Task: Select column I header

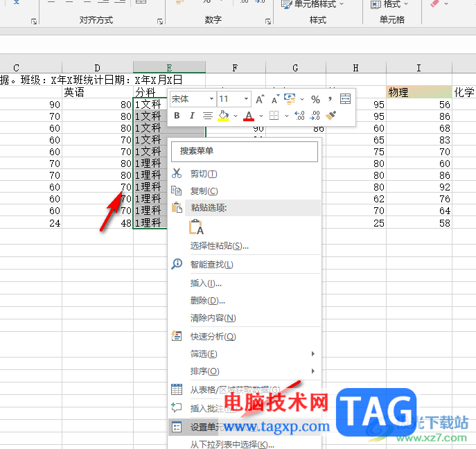Action: pos(419,67)
